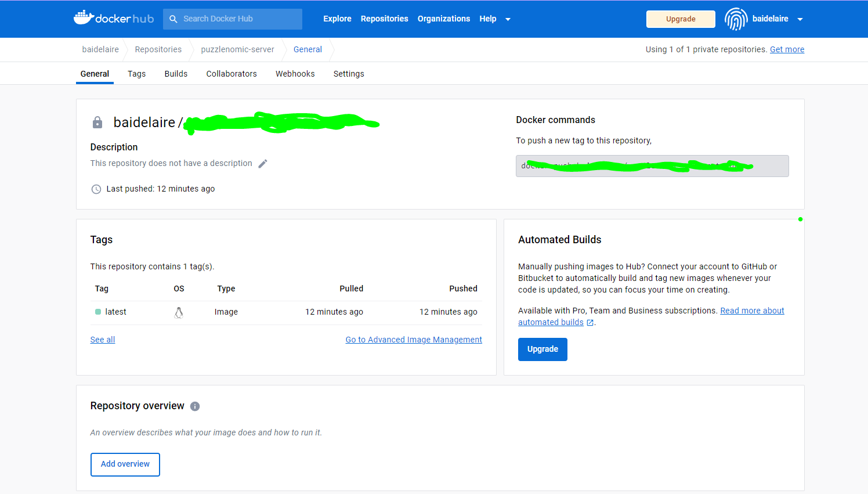Switch to the Tags tab
This screenshot has width=868, height=494.
(137, 74)
